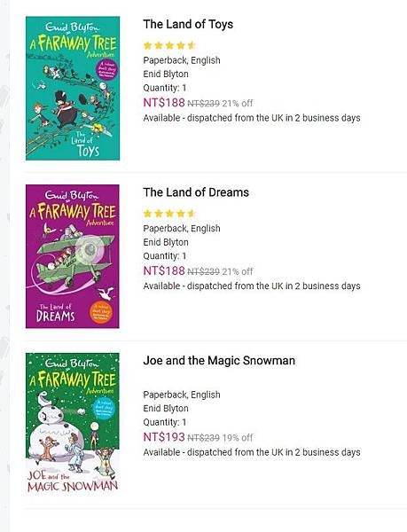Click The Land of Dreams cover thumbnail
The image size is (407, 532).
click(73, 256)
